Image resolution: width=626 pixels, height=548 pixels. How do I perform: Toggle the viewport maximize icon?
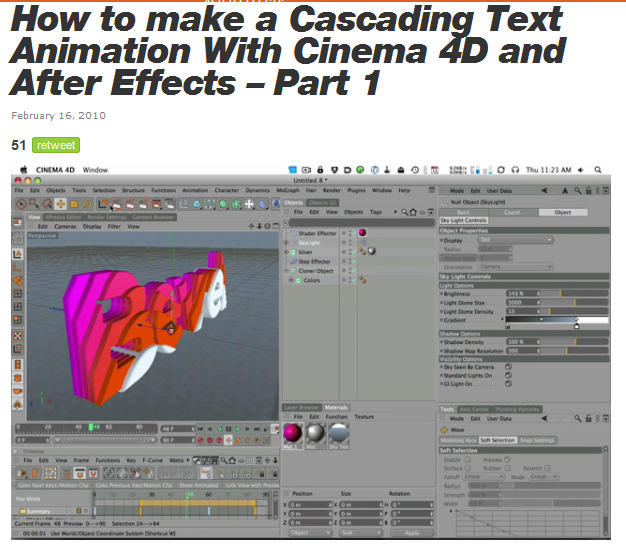275,226
